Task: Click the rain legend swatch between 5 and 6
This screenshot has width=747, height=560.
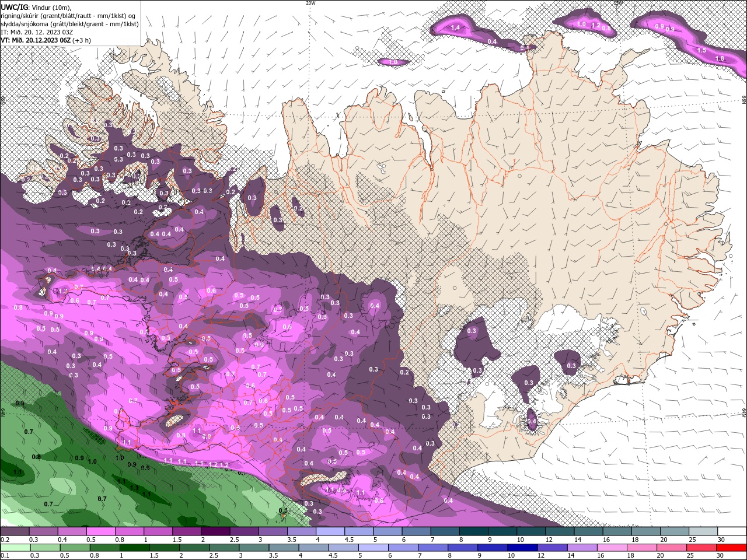Action: 375,548
